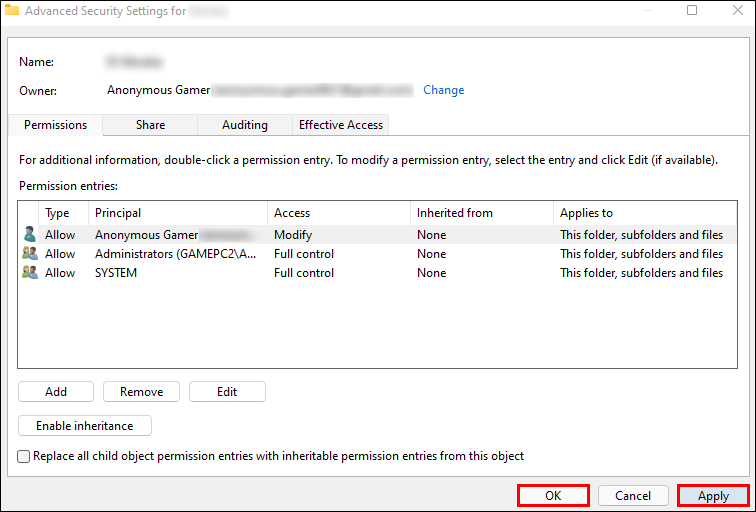Maximize the Advanced Security Settings window
The image size is (756, 512).
692,10
